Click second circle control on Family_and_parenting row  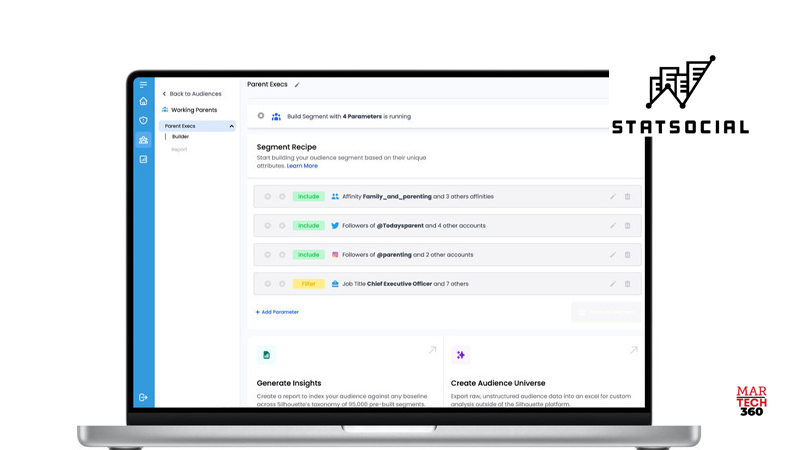(x=282, y=196)
